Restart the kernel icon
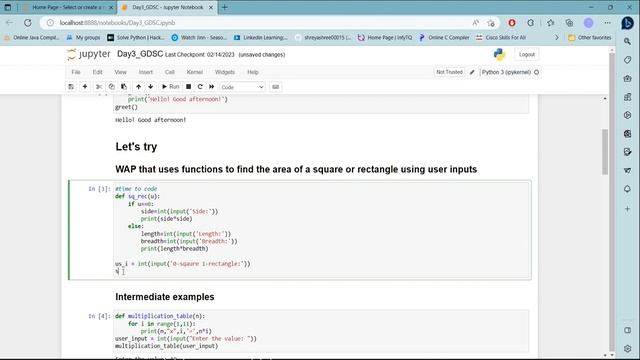Viewport: 640px width, 360px height. [x=200, y=87]
